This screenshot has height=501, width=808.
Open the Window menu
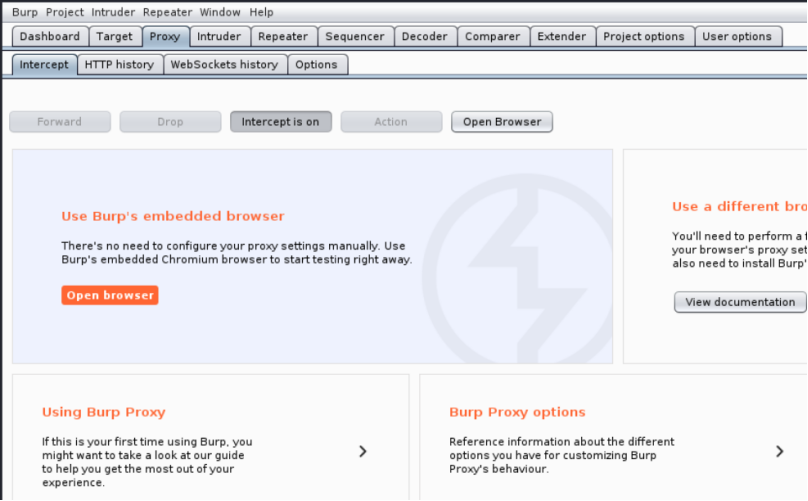[220, 12]
